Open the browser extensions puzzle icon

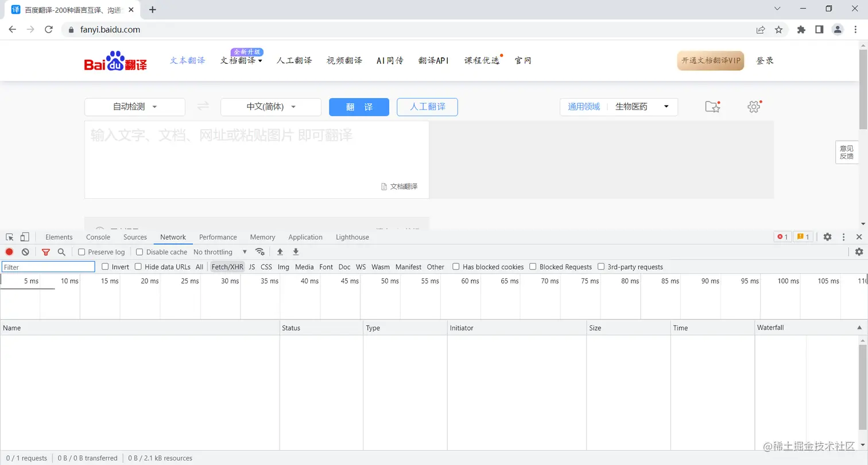[x=801, y=30]
